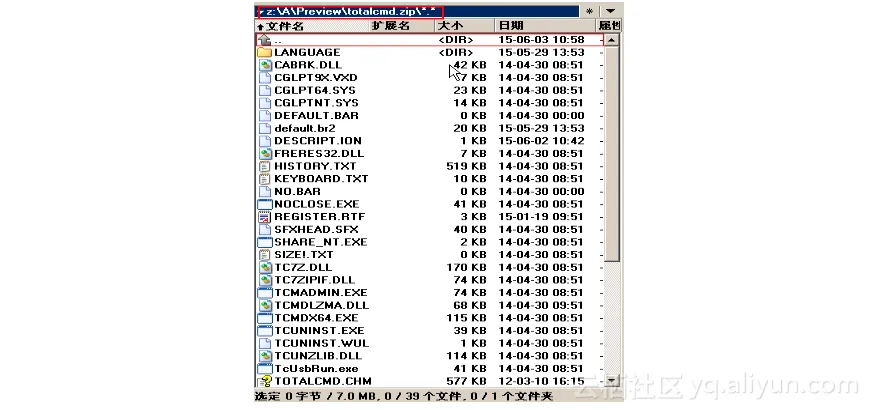
Task: Sort by the 日期 column header
Action: click(x=546, y=26)
